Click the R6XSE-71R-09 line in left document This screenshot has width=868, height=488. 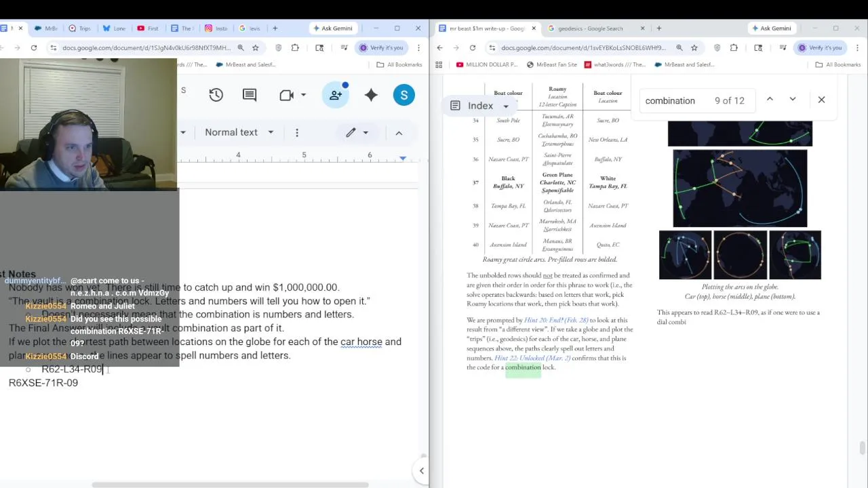point(43,383)
